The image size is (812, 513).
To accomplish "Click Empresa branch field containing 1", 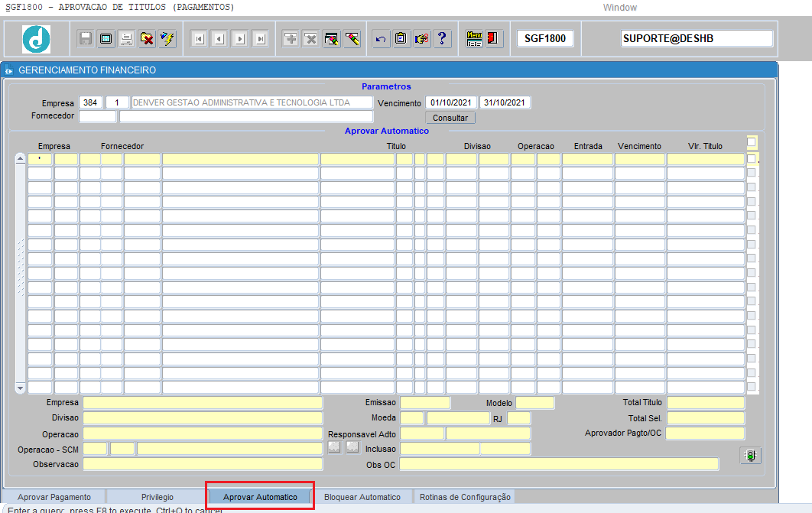I will 117,102.
